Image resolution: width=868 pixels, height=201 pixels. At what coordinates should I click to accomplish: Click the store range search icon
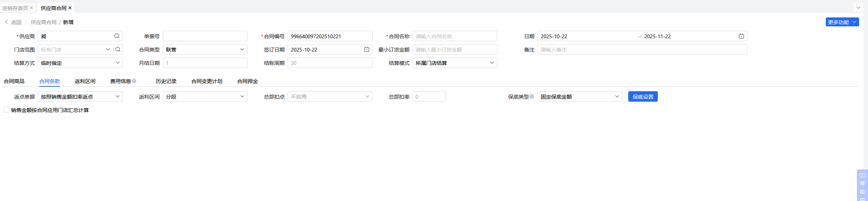tap(118, 49)
